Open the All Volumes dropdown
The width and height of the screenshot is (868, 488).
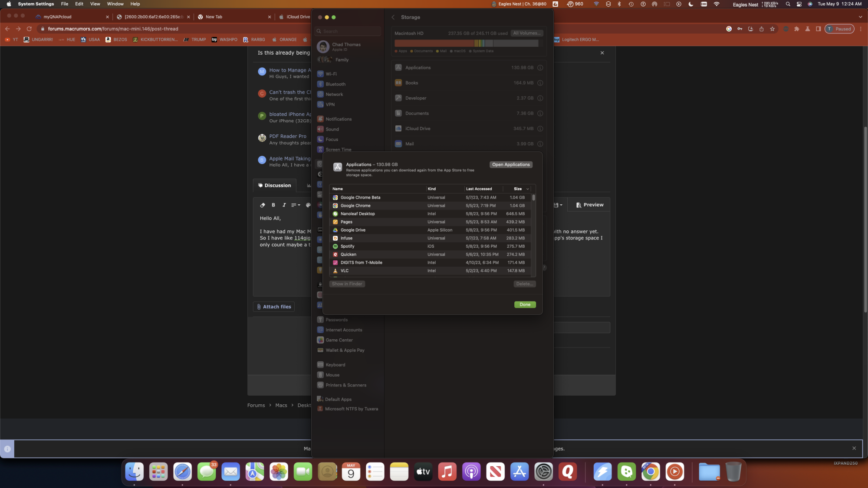point(527,33)
